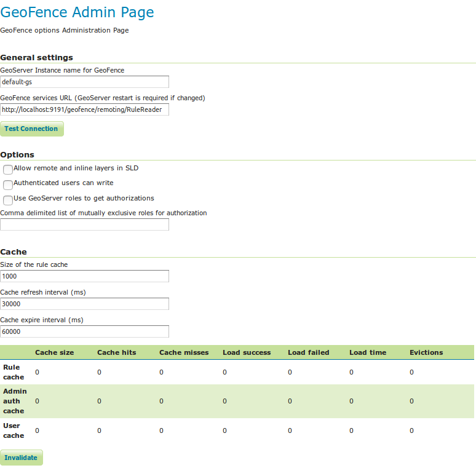The image size is (476, 476).
Task: Check Use GeoServer roles to get authorizations
Action: (8, 200)
